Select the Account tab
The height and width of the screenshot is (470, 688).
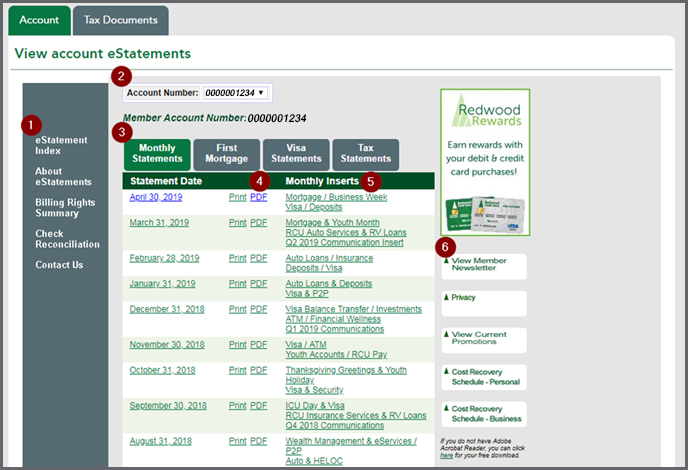coord(39,20)
